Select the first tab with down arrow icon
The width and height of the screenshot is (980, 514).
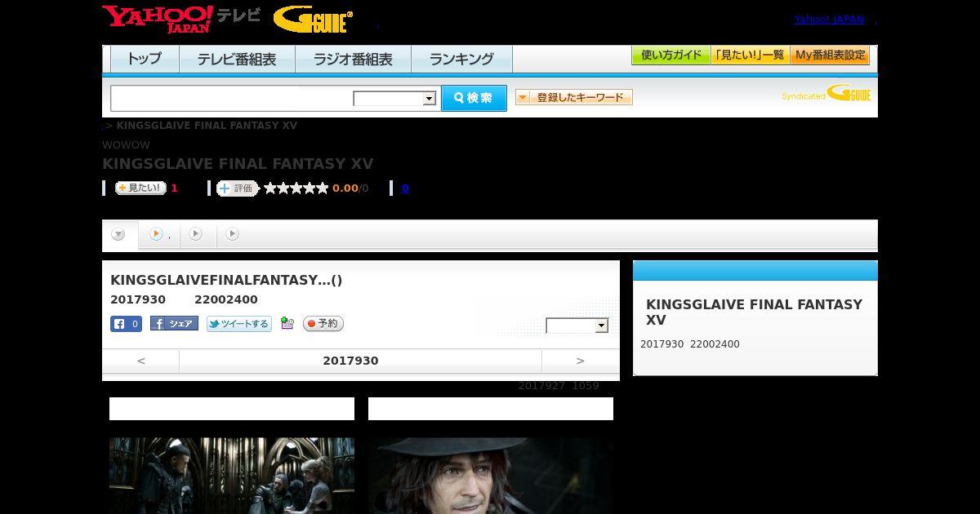click(x=118, y=235)
